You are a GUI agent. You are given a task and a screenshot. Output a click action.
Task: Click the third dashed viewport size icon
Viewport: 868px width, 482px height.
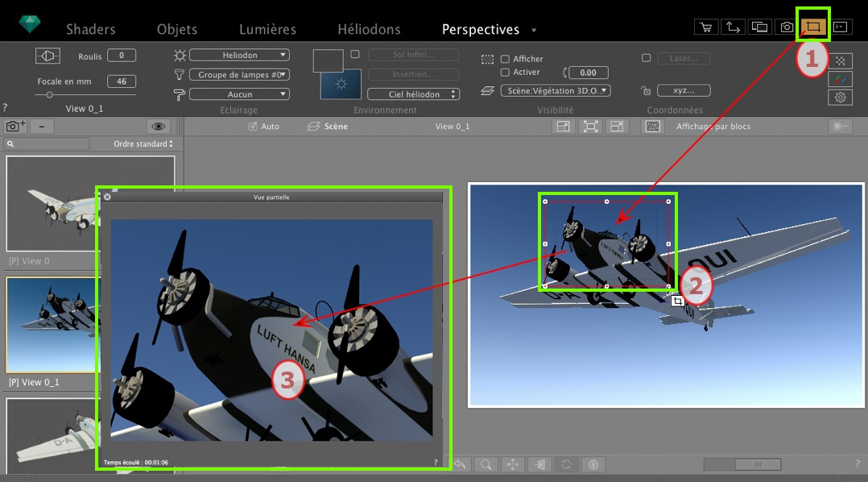617,127
